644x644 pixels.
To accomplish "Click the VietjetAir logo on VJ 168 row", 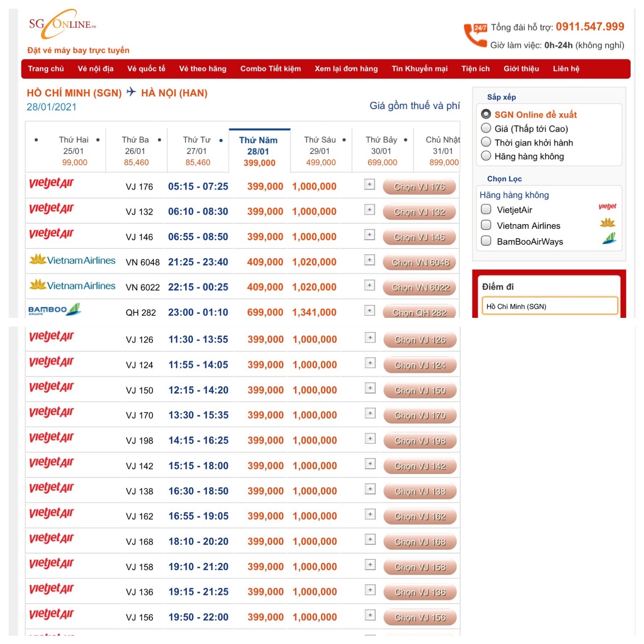I will pos(51,538).
